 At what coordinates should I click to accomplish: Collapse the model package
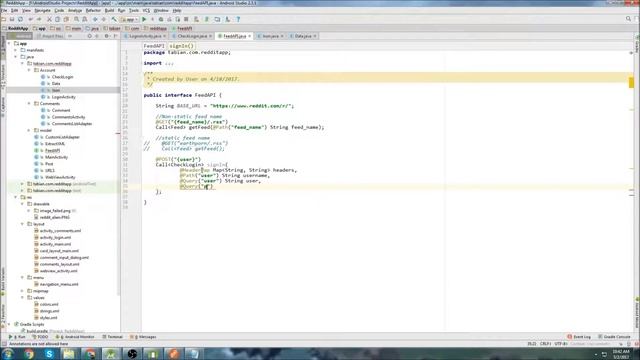(29, 130)
